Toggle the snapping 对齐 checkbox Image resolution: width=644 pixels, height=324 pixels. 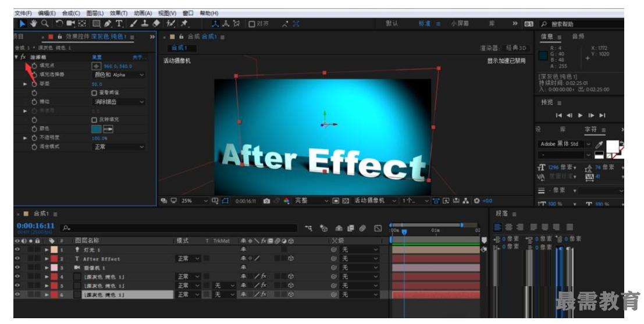click(252, 24)
